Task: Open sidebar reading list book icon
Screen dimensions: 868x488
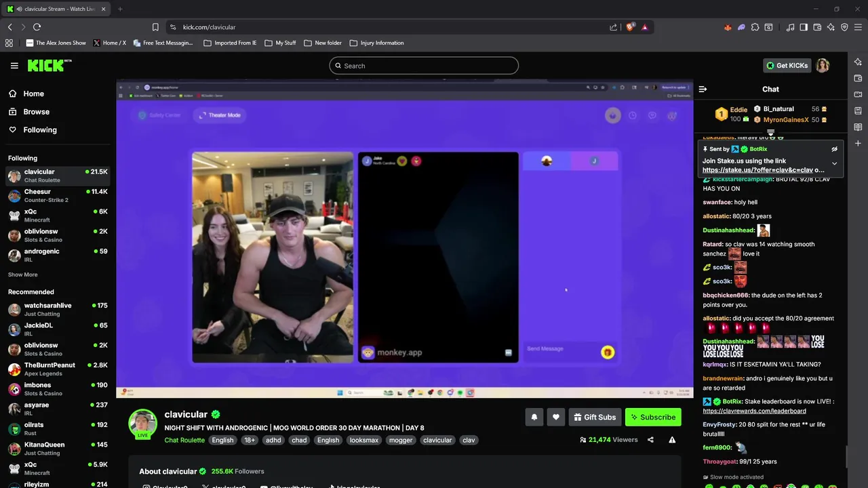Action: (858, 127)
